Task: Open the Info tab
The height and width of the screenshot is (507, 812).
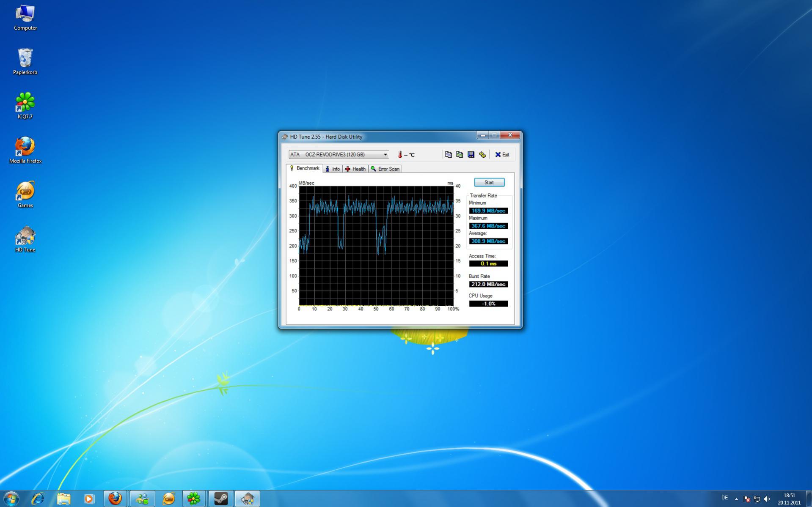Action: (x=333, y=169)
